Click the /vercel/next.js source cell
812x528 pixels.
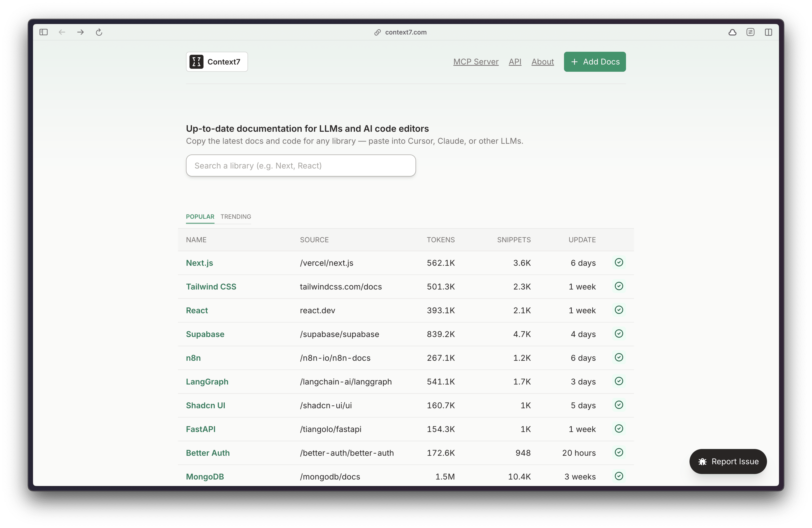[326, 263]
